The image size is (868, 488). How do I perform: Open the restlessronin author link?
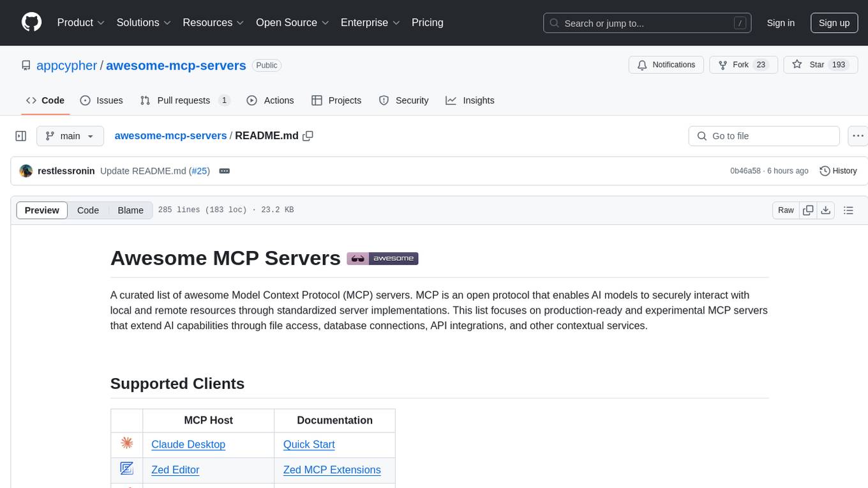coord(66,171)
